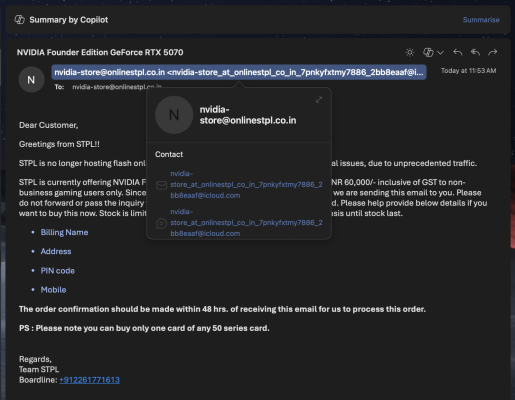Click the email subject NVIDIA Founder Edition title

[x=100, y=52]
